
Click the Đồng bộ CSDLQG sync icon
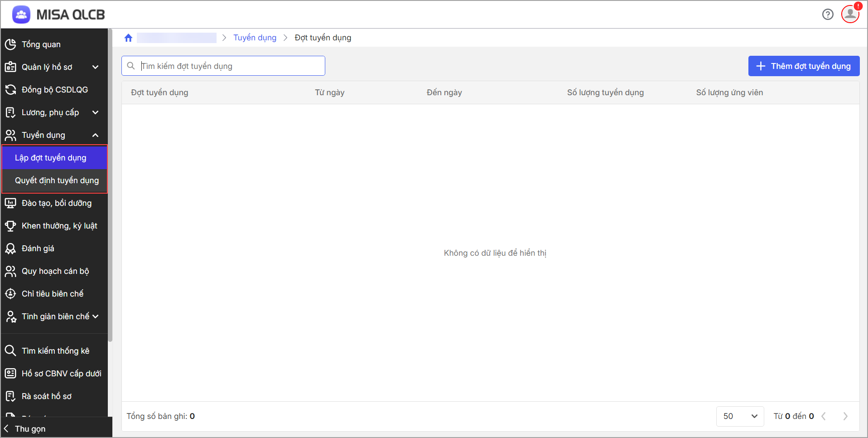pos(10,90)
